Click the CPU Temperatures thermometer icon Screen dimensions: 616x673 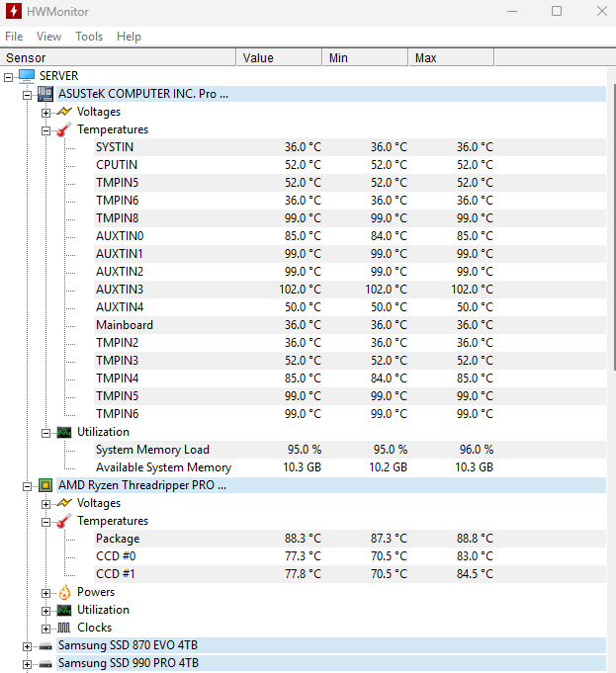coord(64,521)
